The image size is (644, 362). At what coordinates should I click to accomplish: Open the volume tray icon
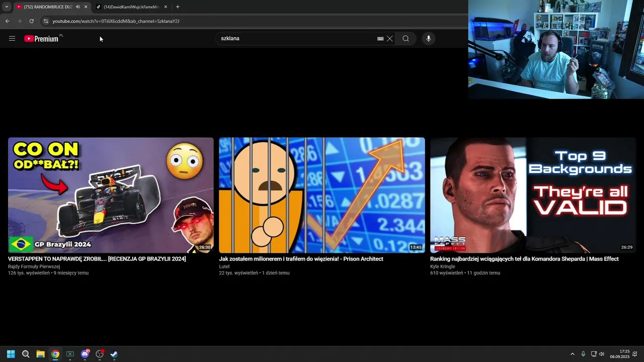click(602, 354)
